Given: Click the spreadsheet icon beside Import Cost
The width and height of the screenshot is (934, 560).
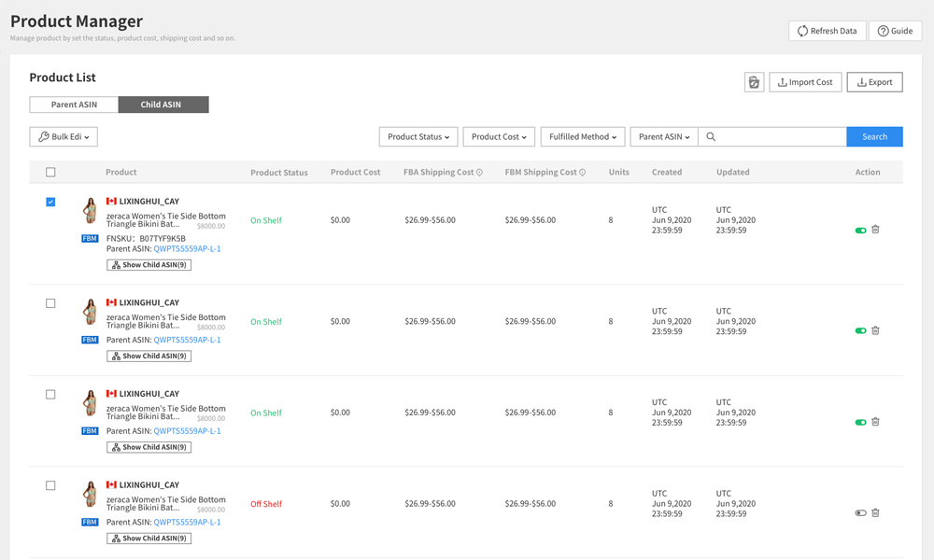Looking at the screenshot, I should click(x=754, y=82).
